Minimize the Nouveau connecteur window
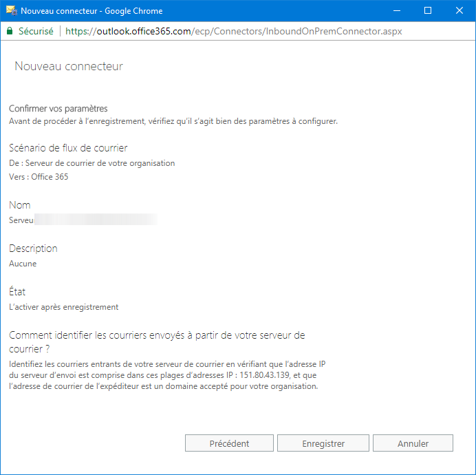Viewport: 476px width, 475px height. point(396,11)
